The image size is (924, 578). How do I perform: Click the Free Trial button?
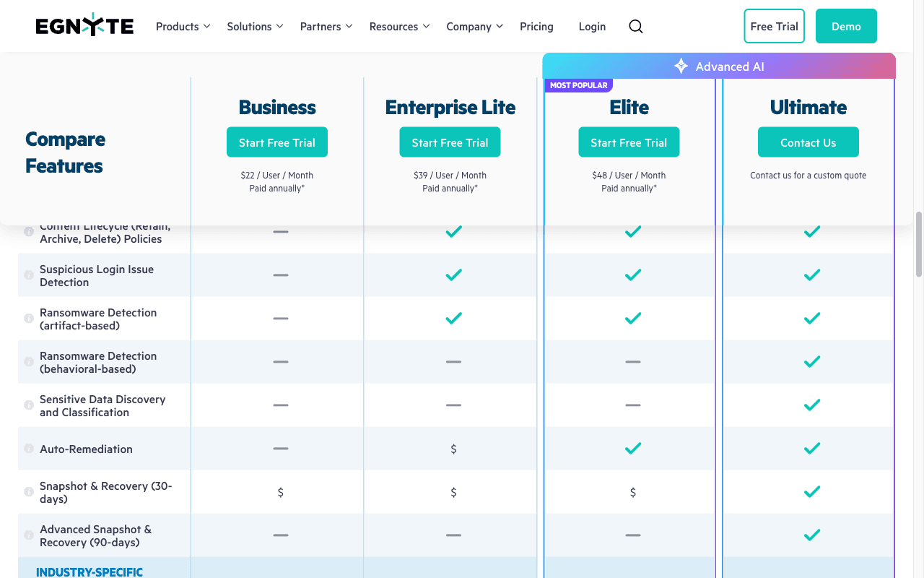[774, 26]
